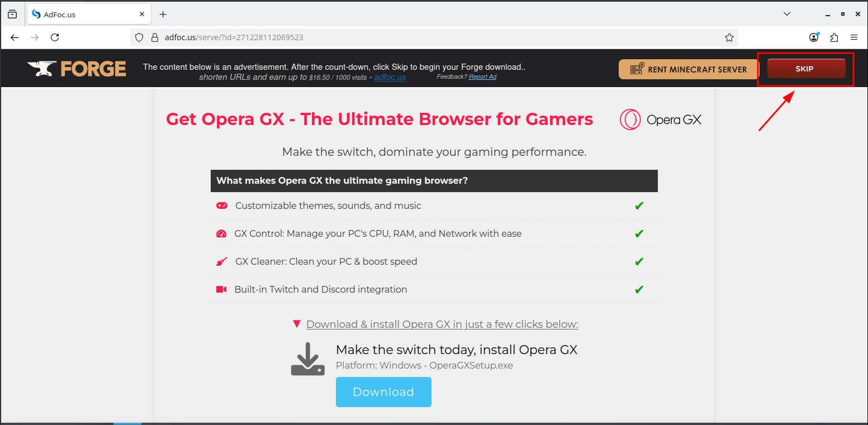The image size is (868, 425).
Task: Click the site padlock security icon
Action: coord(155,37)
